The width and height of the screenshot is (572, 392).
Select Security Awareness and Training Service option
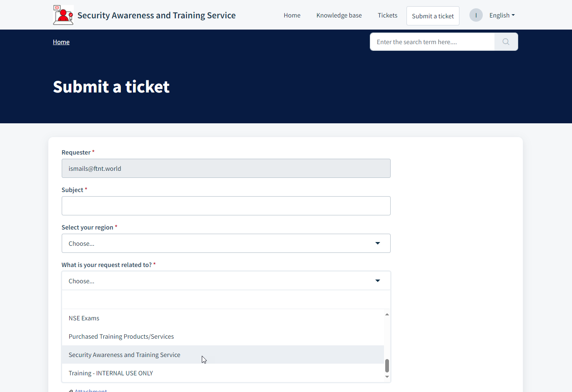(x=223, y=355)
